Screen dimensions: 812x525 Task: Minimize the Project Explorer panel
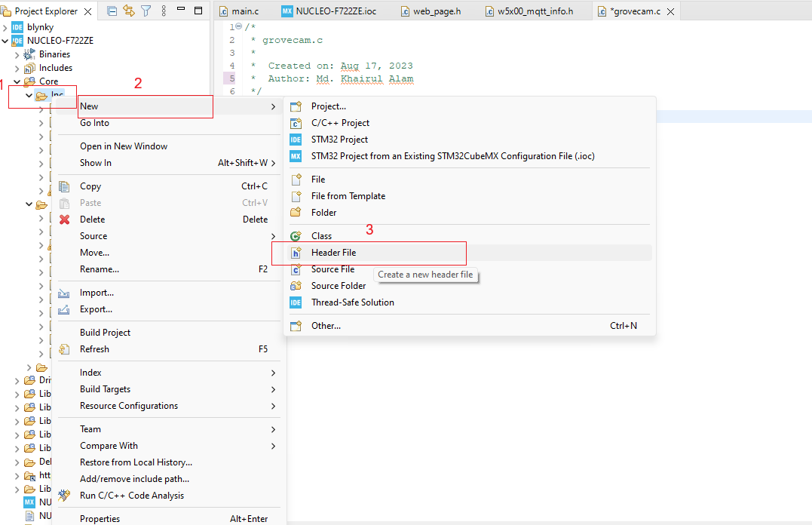[x=181, y=9]
